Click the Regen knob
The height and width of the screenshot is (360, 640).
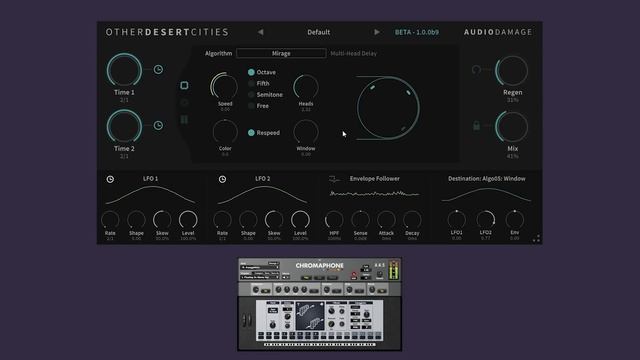click(512, 71)
